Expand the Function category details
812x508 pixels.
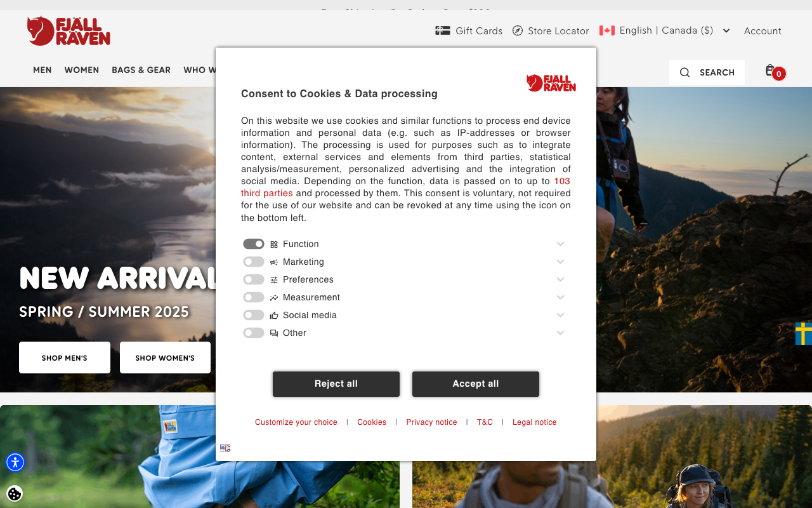coord(561,244)
